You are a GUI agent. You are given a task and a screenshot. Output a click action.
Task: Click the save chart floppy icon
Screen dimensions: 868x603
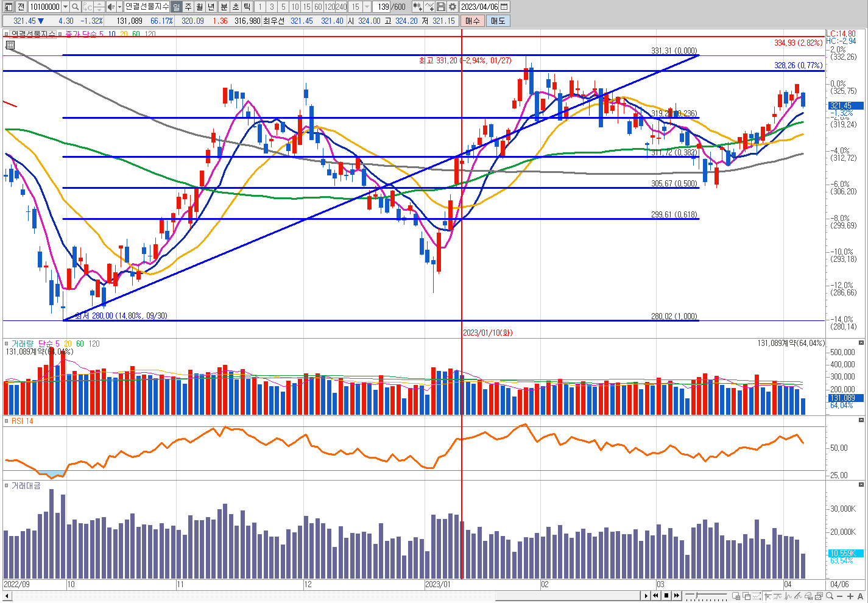pos(441,7)
